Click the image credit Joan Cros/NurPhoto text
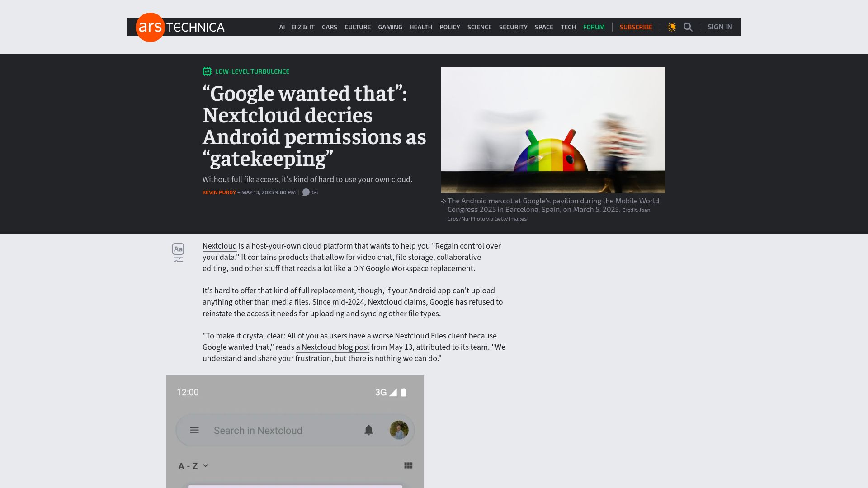Screen dimensions: 868x488 (x=549, y=214)
